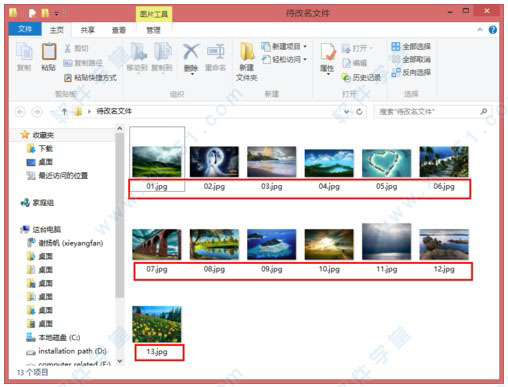Click Invert selection (反向选择) icon
This screenshot has height=387, width=508.
(411, 72)
